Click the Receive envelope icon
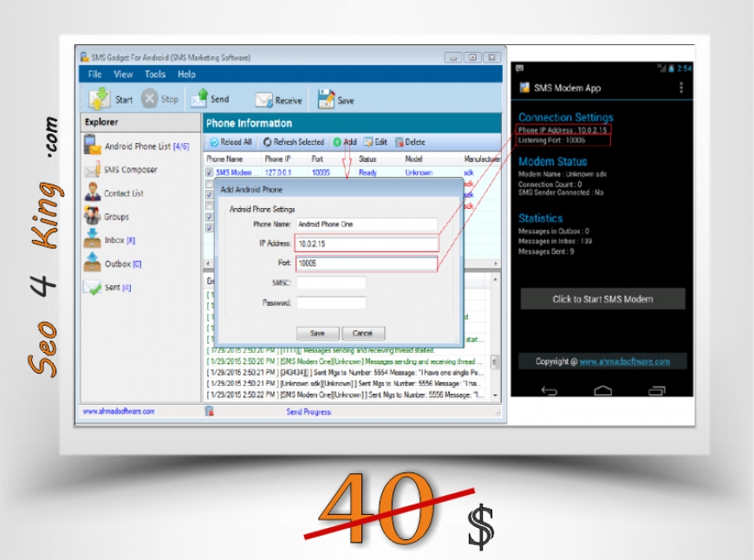This screenshot has height=560, width=754. (x=264, y=100)
